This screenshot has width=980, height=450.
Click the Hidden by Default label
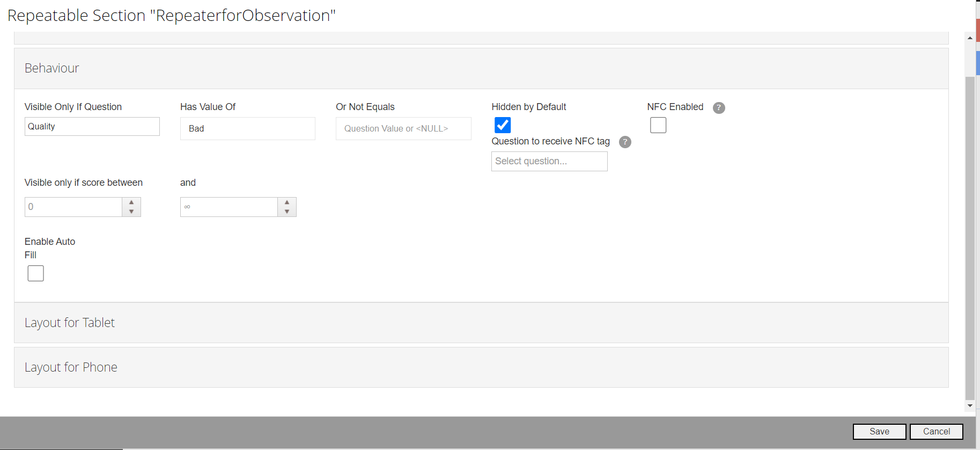click(529, 107)
